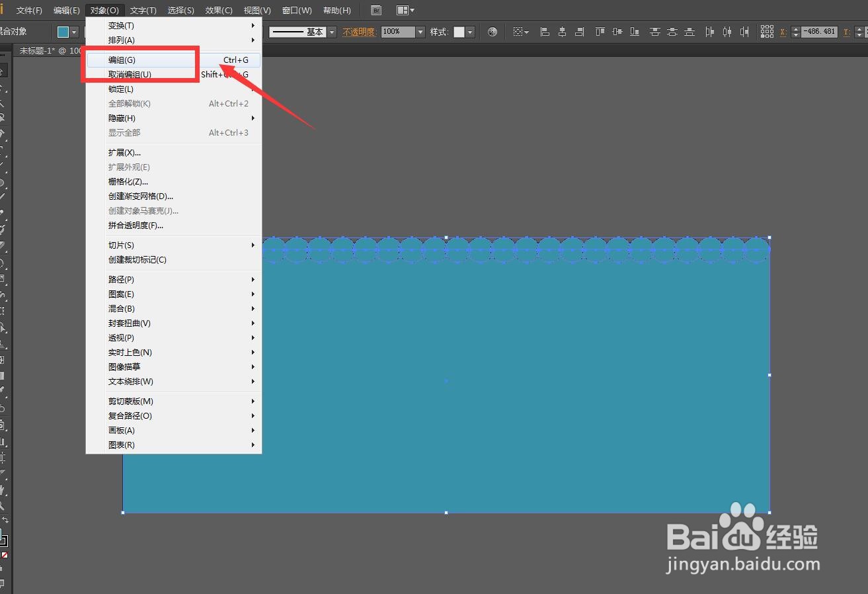Click the vertical distribute top icon
The width and height of the screenshot is (868, 594).
655,32
